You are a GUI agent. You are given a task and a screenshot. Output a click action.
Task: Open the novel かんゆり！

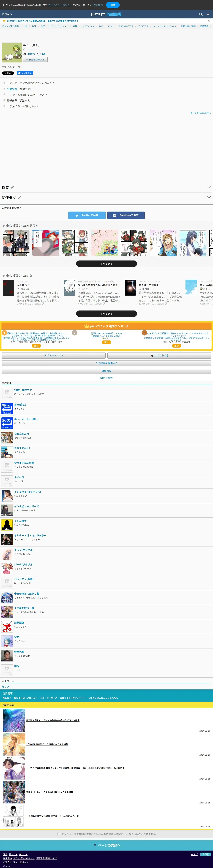coord(23,285)
